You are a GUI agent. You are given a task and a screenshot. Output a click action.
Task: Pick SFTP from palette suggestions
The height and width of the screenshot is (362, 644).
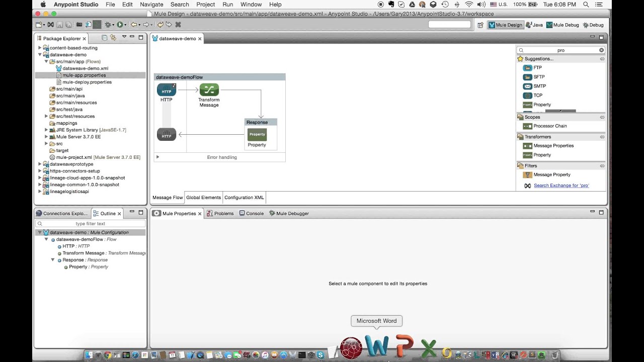[x=534, y=77]
